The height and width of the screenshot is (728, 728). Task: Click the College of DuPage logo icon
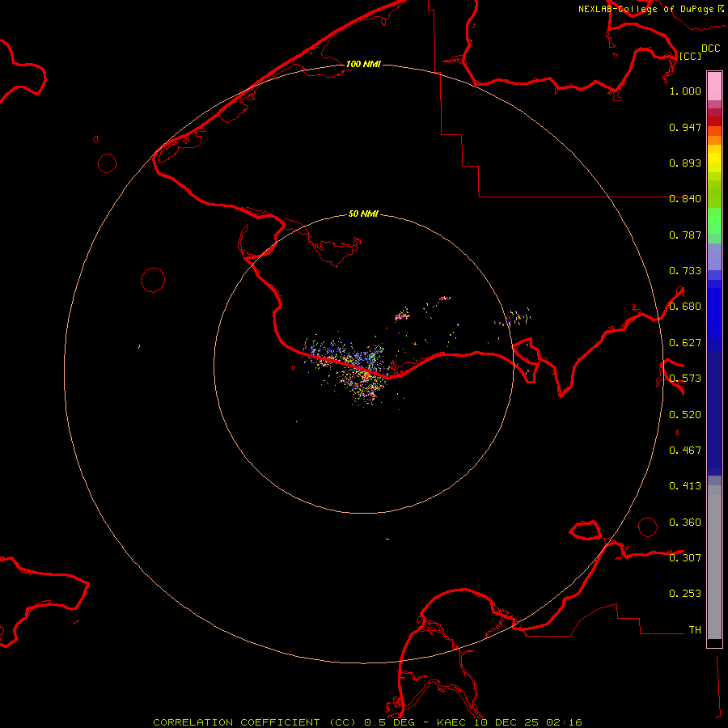720,9
